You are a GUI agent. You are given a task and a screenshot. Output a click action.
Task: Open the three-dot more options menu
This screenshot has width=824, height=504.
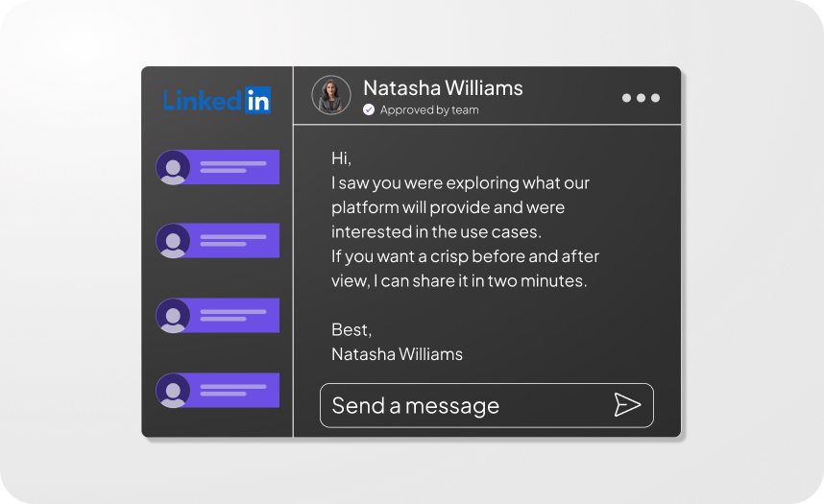tap(641, 98)
